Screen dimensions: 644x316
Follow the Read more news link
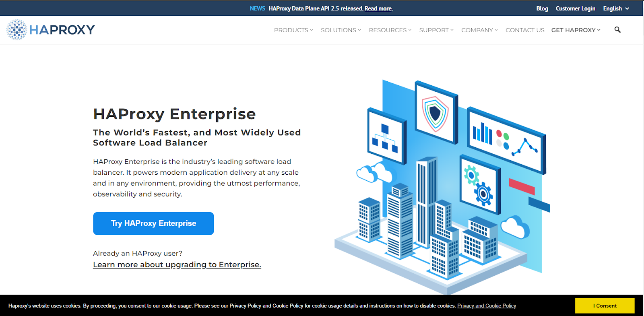tap(378, 8)
